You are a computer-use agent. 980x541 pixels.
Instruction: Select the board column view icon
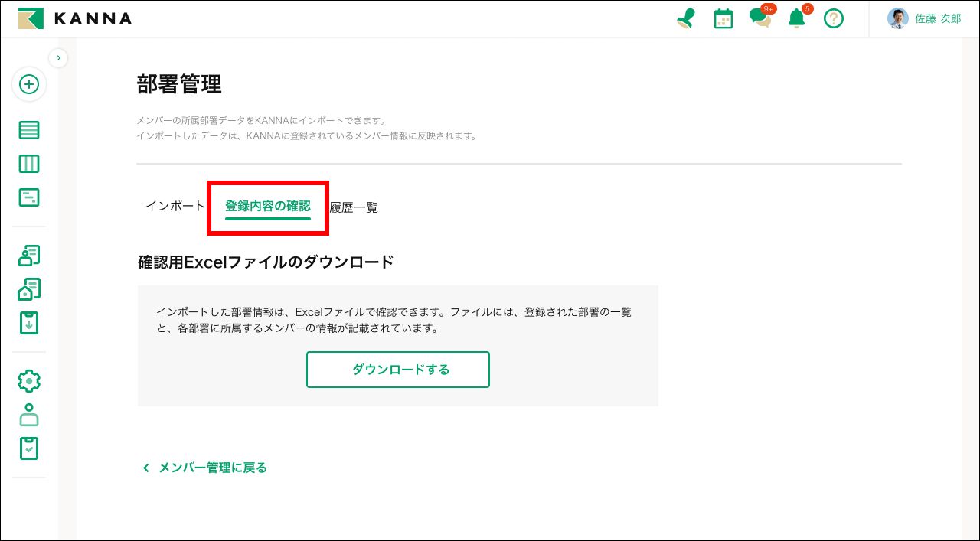[x=28, y=163]
